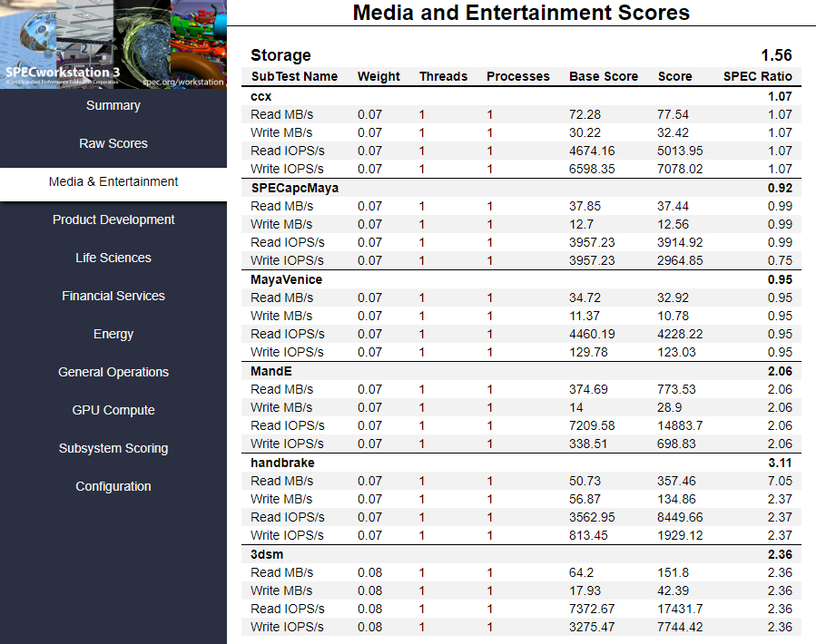Click handbrake Read MB/s score 357.46
This screenshot has height=644, width=816.
click(x=676, y=481)
